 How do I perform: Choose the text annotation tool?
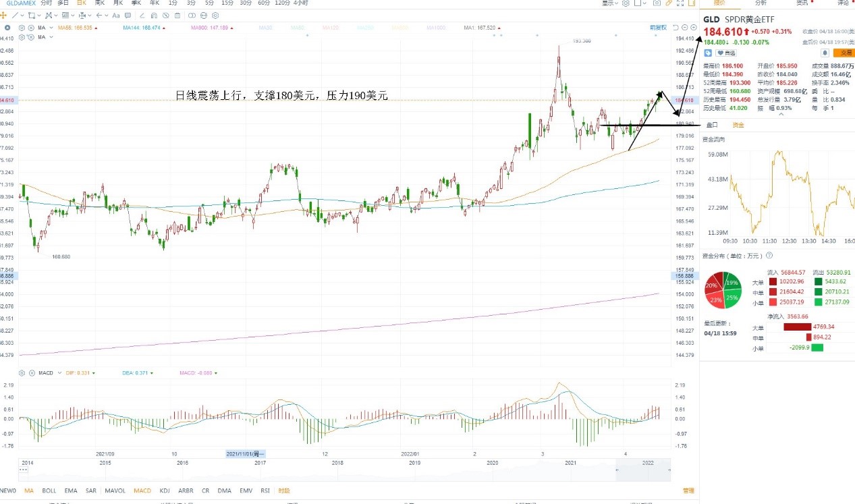click(x=116, y=16)
